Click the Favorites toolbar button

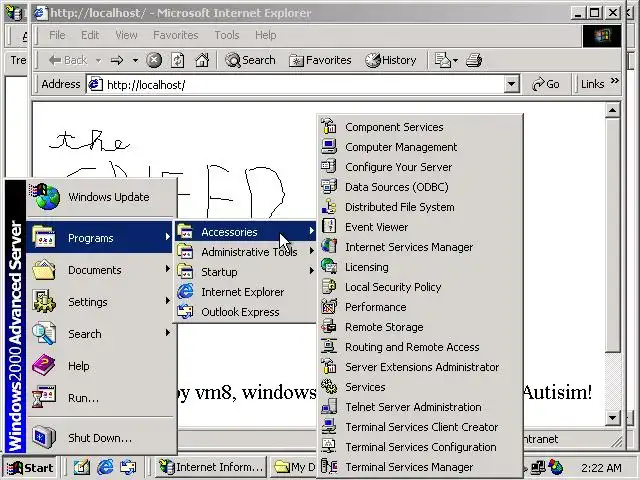[320, 60]
